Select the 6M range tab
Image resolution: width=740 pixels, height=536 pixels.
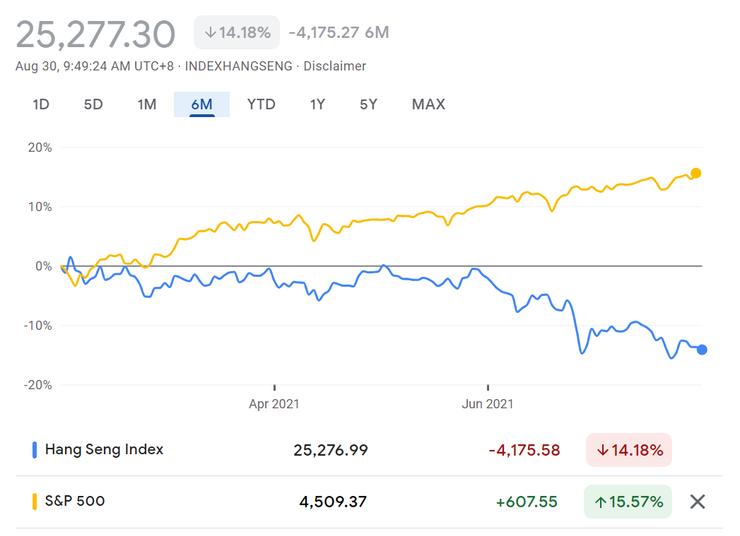tap(202, 104)
